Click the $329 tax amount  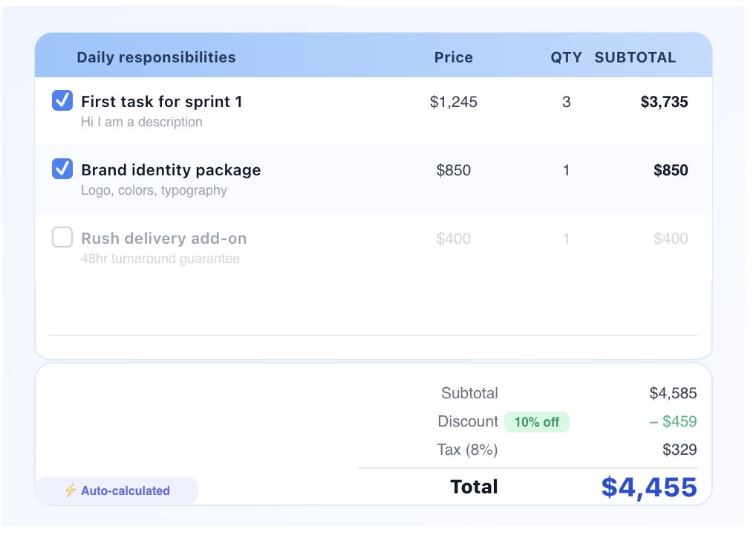(x=680, y=450)
